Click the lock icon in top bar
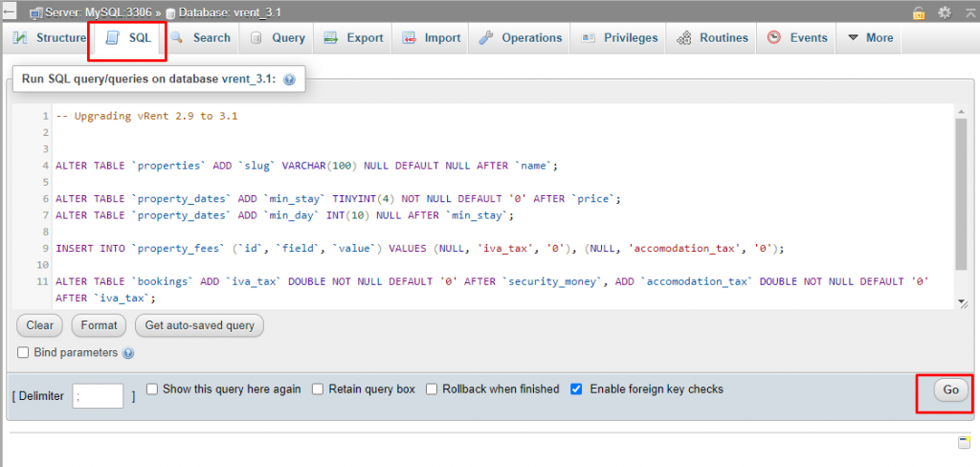This screenshot has height=467, width=980. pyautogui.click(x=919, y=12)
